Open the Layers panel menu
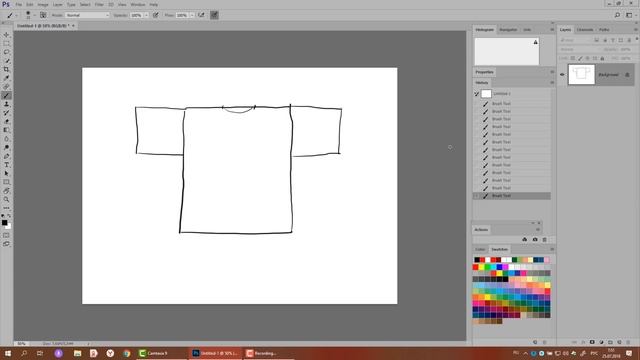Screen dimensions: 640x360 tap(636, 30)
